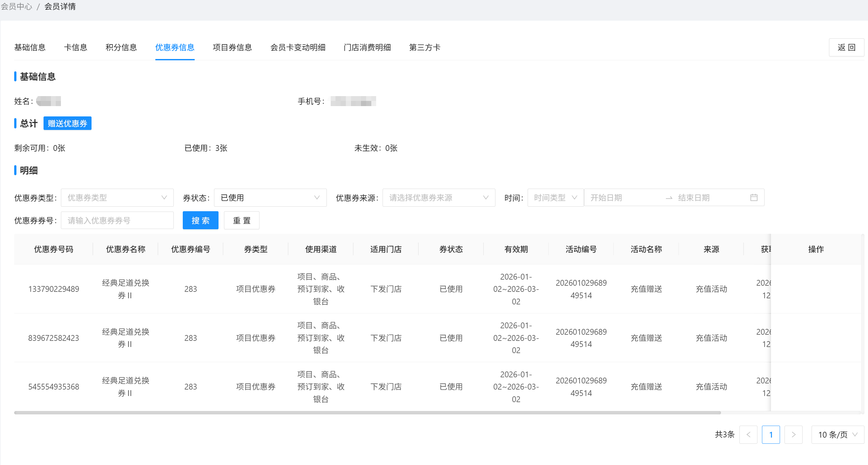Click the 重置 button
The image size is (868, 465).
242,220
